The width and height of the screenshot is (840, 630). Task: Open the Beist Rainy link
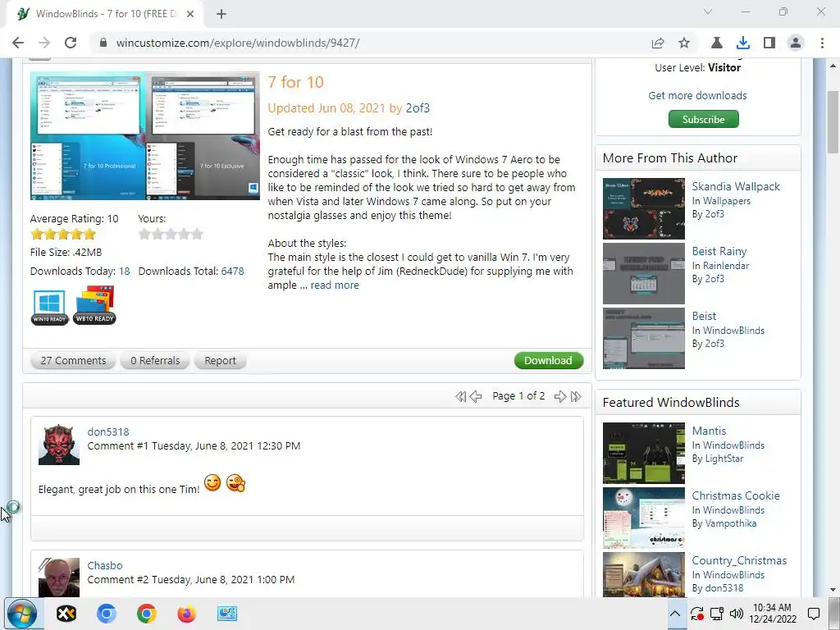point(719,251)
